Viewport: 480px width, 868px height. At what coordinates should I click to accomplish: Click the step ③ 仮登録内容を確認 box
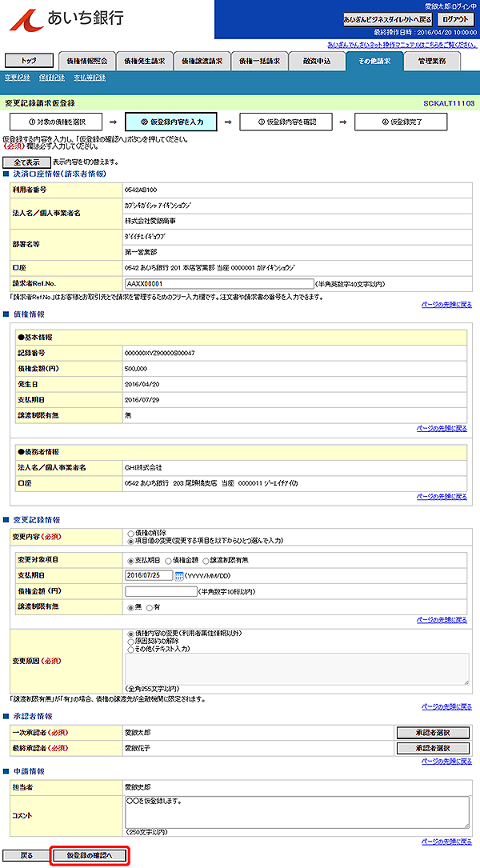pyautogui.click(x=286, y=122)
